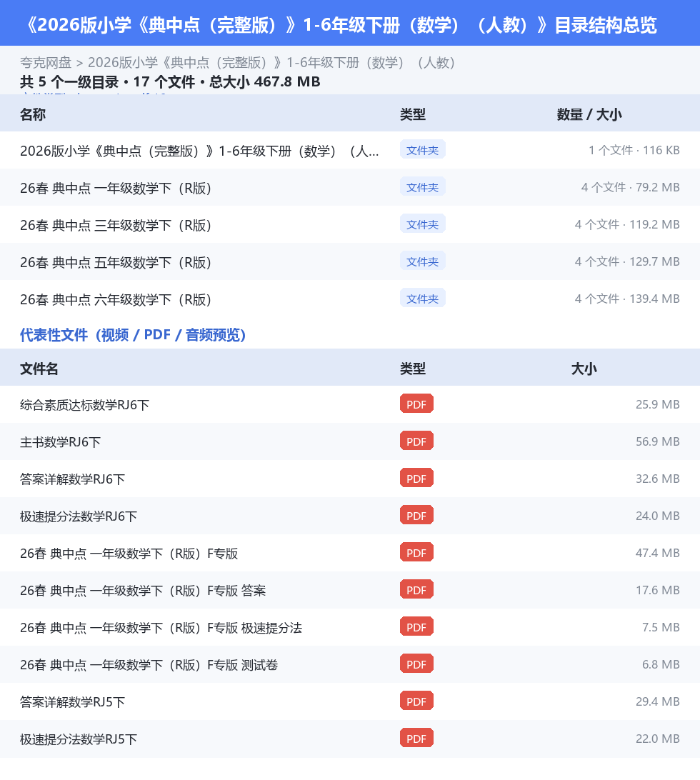Select the 6.8 MB size value

(x=661, y=664)
